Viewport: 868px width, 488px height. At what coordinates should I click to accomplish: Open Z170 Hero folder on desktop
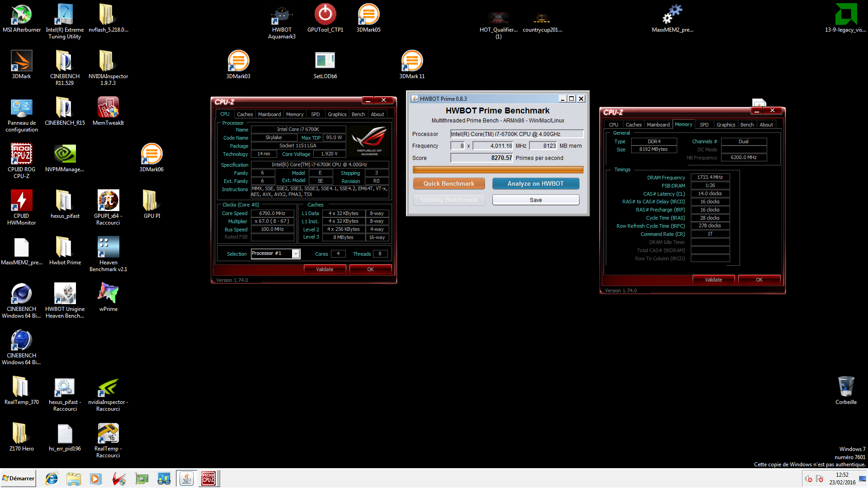(21, 437)
